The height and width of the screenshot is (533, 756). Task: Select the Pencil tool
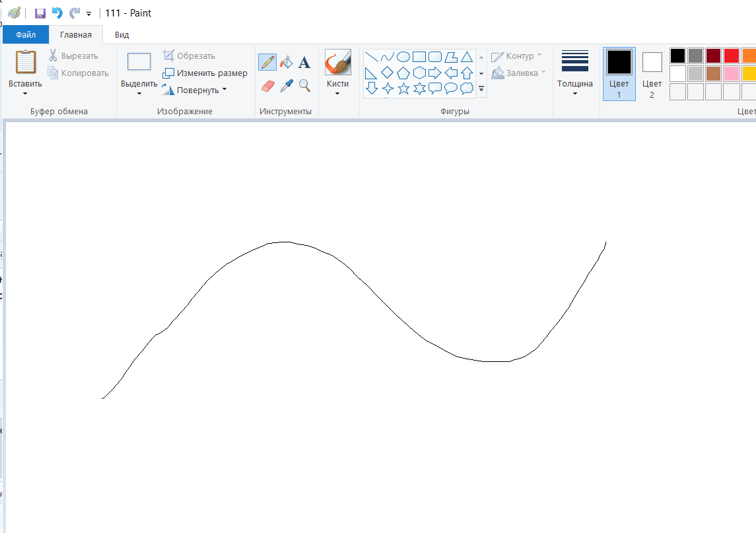(267, 62)
